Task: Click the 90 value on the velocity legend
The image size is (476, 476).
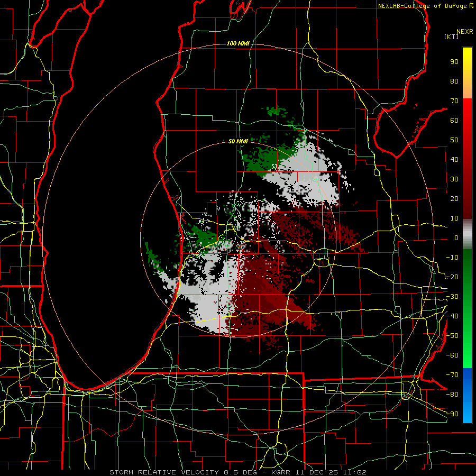Action: point(454,62)
